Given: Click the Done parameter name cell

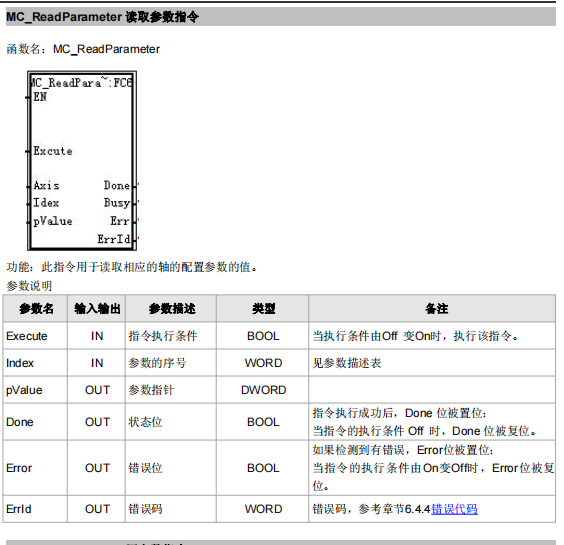Looking at the screenshot, I should pyautogui.click(x=36, y=422).
